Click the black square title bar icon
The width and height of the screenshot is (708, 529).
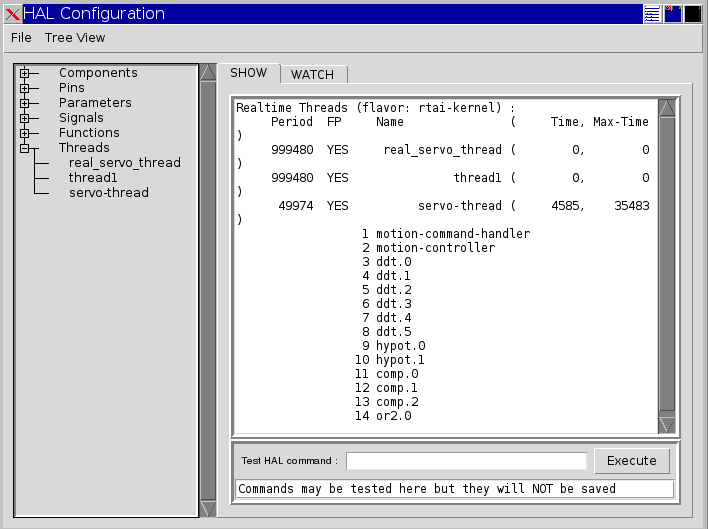point(693,14)
